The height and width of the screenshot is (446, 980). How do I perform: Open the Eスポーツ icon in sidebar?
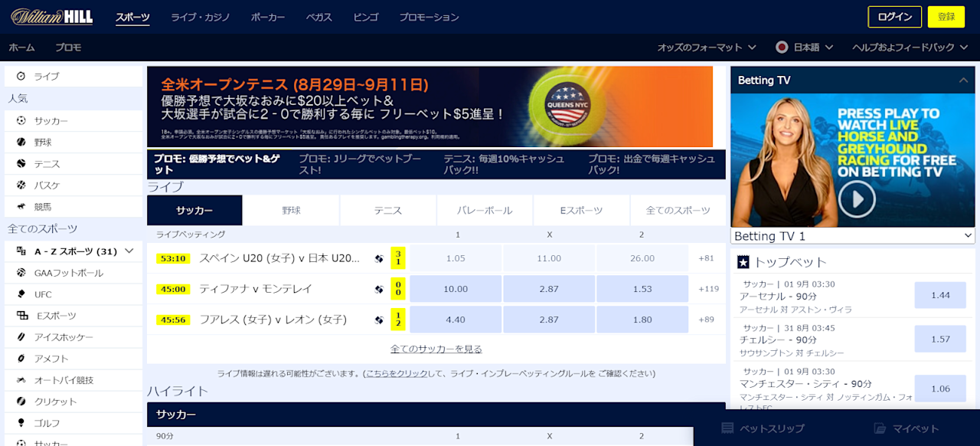[x=22, y=316]
